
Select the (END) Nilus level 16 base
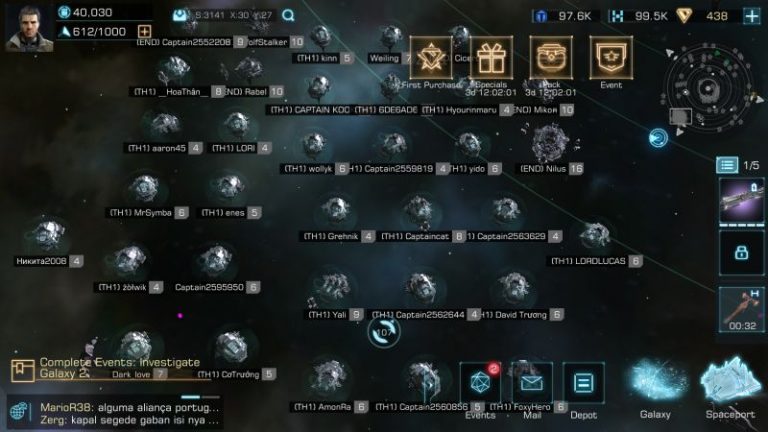(x=551, y=149)
